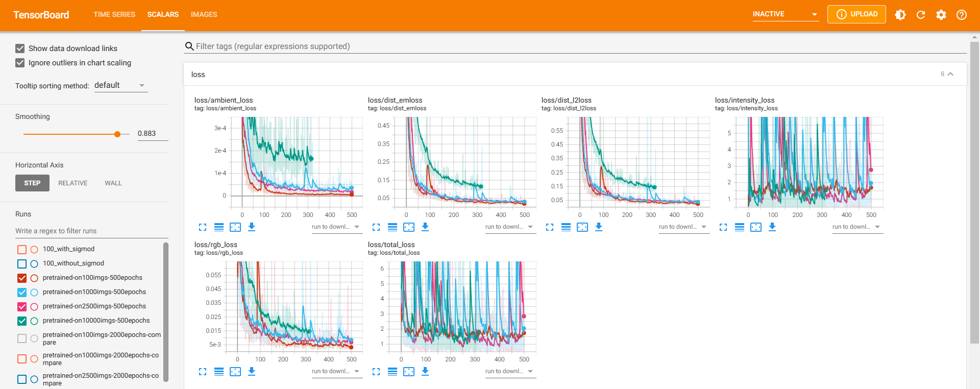This screenshot has width=980, height=389.
Task: Toggle y-axis log scale for dist_emloss
Action: 393,227
